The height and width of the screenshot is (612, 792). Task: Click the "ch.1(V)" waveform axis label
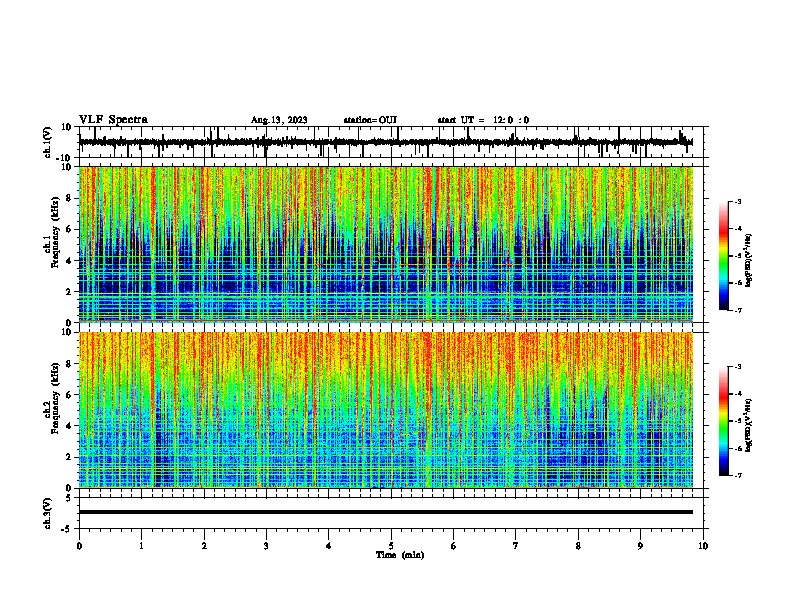(x=48, y=142)
